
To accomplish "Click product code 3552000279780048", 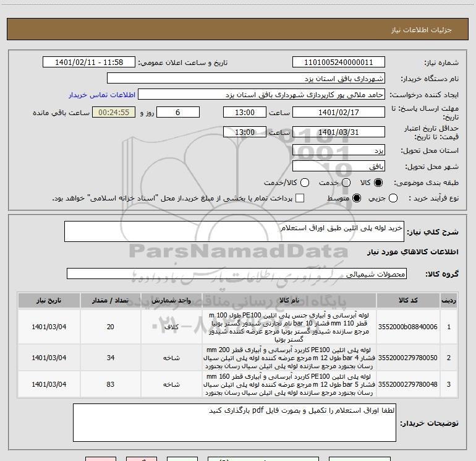I will tap(408, 384).
